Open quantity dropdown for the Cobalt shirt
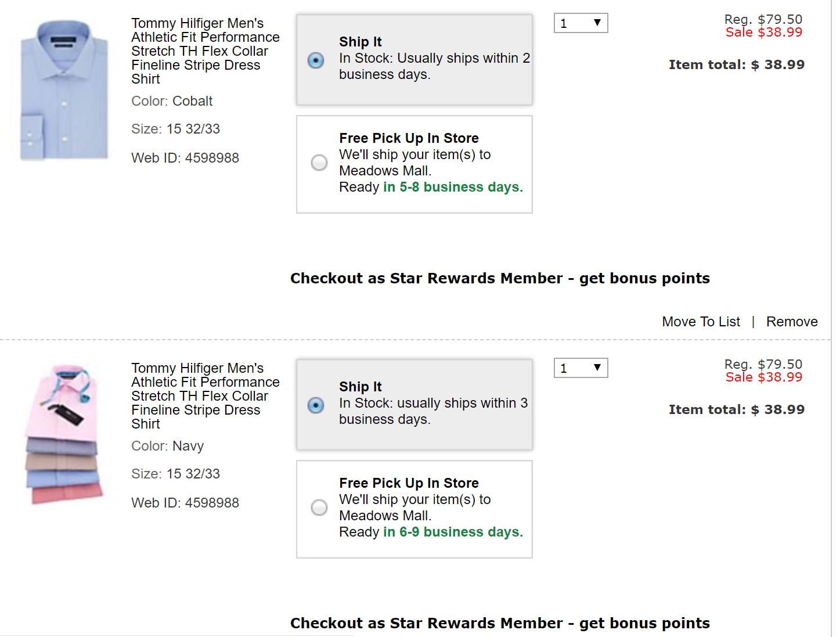The width and height of the screenshot is (840, 637). coord(581,23)
